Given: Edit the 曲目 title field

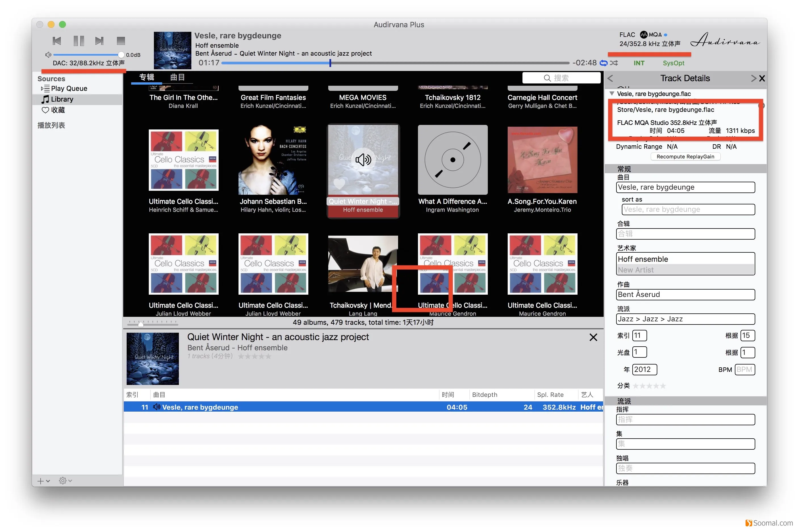Looking at the screenshot, I should tap(685, 187).
